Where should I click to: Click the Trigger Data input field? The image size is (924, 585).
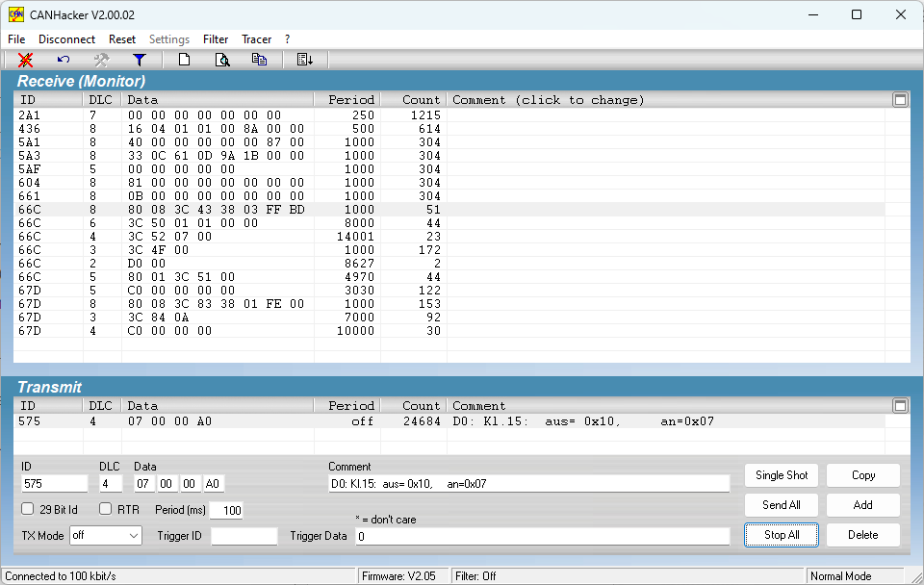click(543, 536)
